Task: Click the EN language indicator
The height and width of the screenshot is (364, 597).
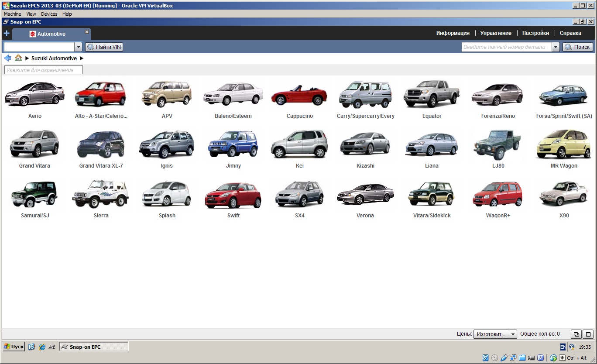Action: pos(563,347)
